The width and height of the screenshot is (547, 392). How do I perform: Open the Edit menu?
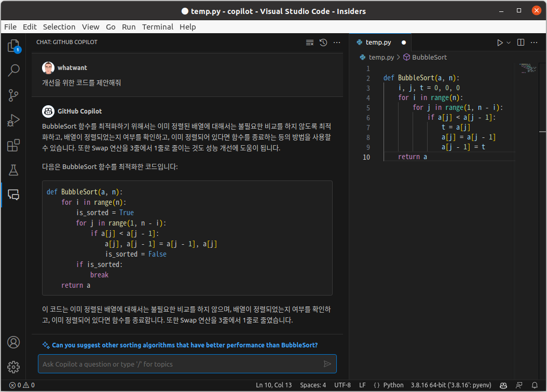[x=30, y=27]
